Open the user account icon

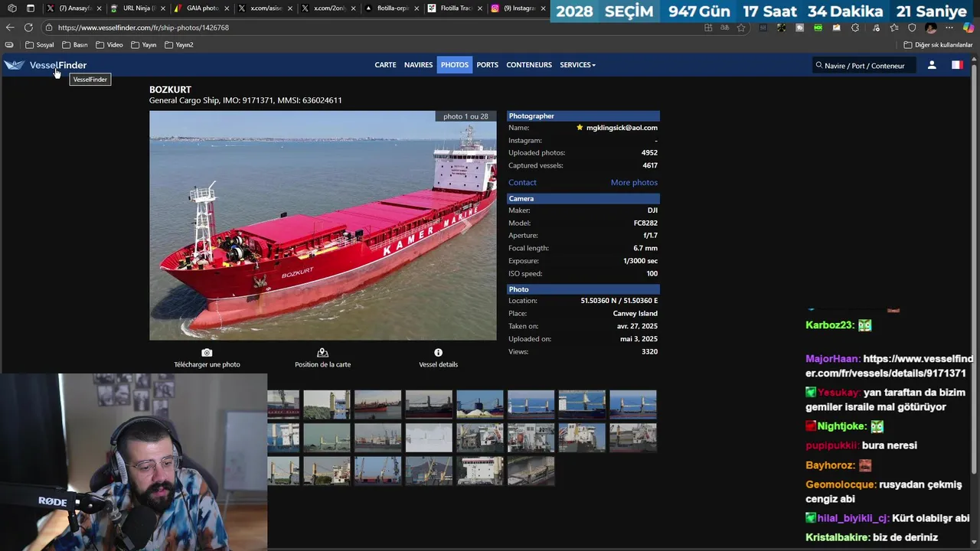pyautogui.click(x=932, y=65)
